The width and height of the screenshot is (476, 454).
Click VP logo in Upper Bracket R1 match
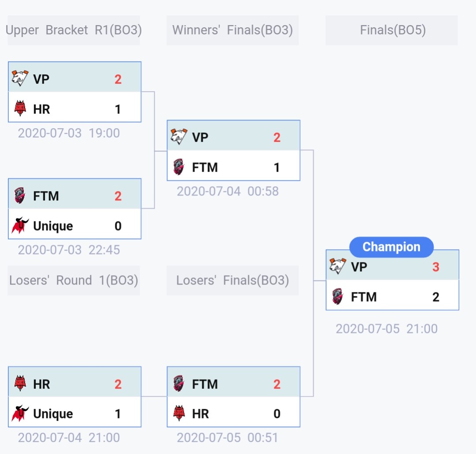pyautogui.click(x=20, y=78)
